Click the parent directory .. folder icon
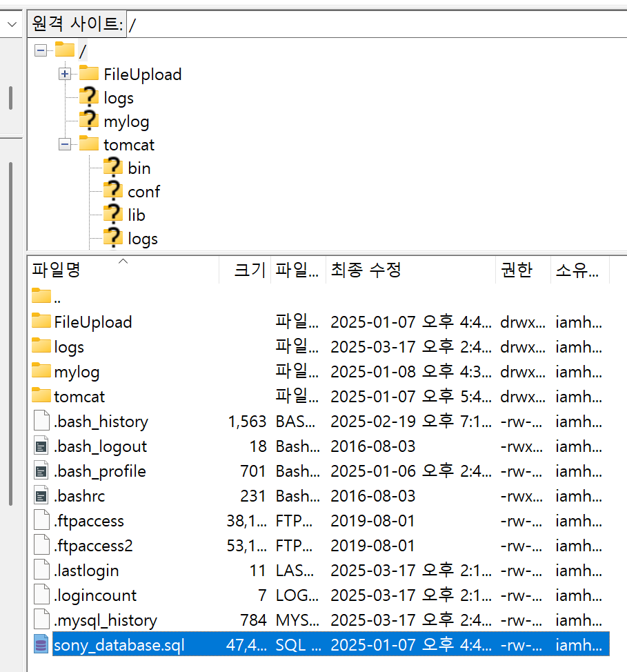The image size is (627, 672). (41, 296)
